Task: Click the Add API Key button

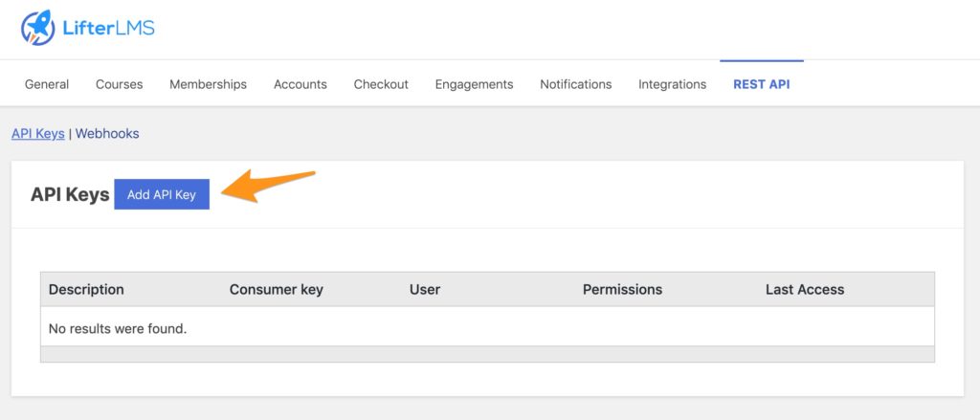Action: pyautogui.click(x=162, y=194)
